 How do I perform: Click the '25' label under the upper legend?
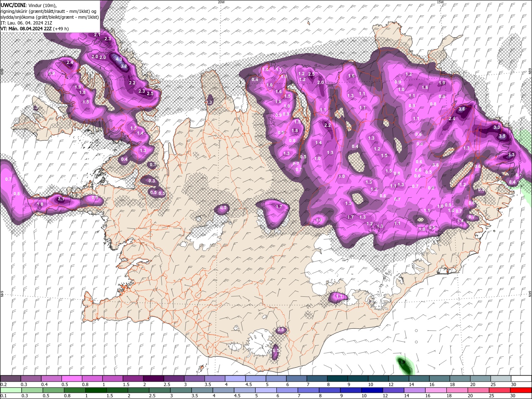493,384
